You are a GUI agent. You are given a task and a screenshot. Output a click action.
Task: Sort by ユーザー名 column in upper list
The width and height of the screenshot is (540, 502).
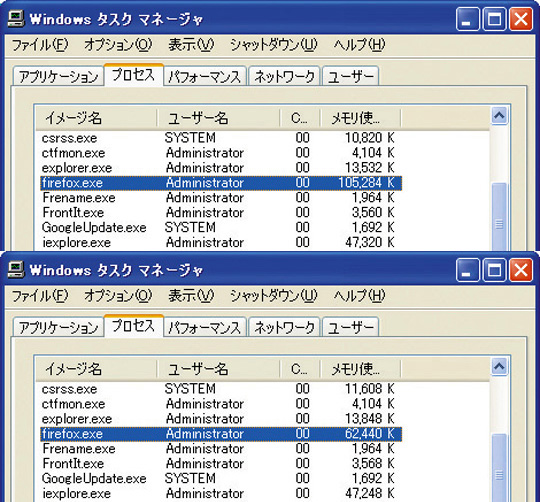218,118
